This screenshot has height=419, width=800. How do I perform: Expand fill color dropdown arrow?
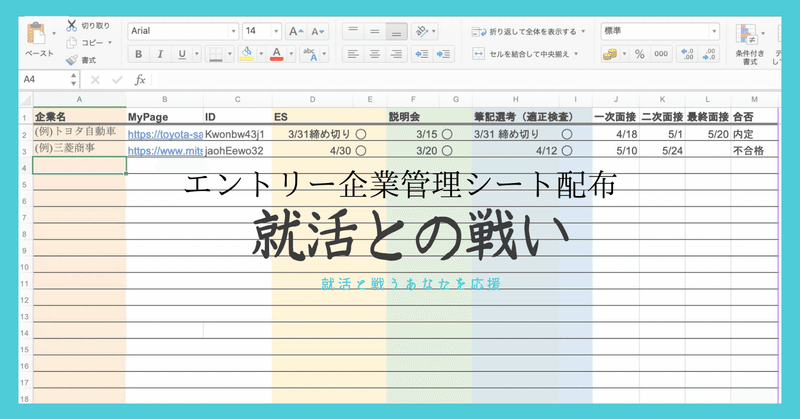pyautogui.click(x=261, y=54)
